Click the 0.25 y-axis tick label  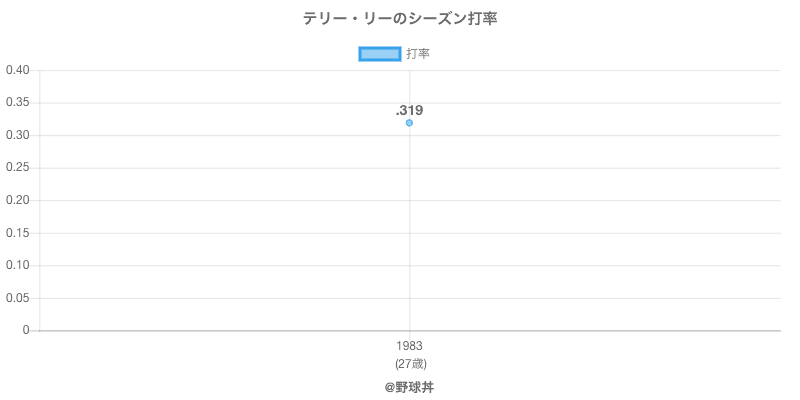[17, 168]
